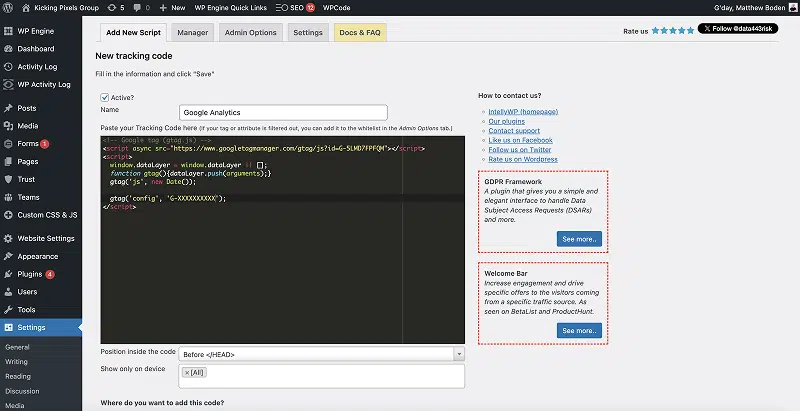The image size is (800, 411).
Task: Open Like us on Facebook link
Action: pyautogui.click(x=520, y=140)
